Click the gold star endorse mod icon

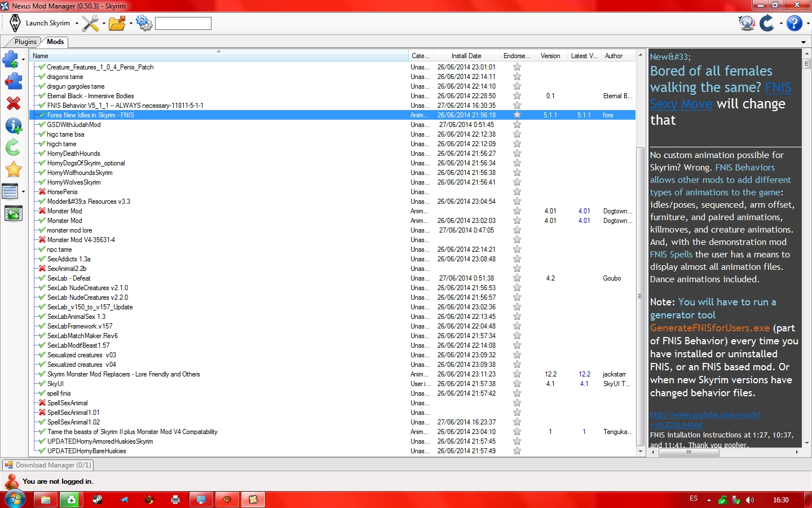coord(13,169)
